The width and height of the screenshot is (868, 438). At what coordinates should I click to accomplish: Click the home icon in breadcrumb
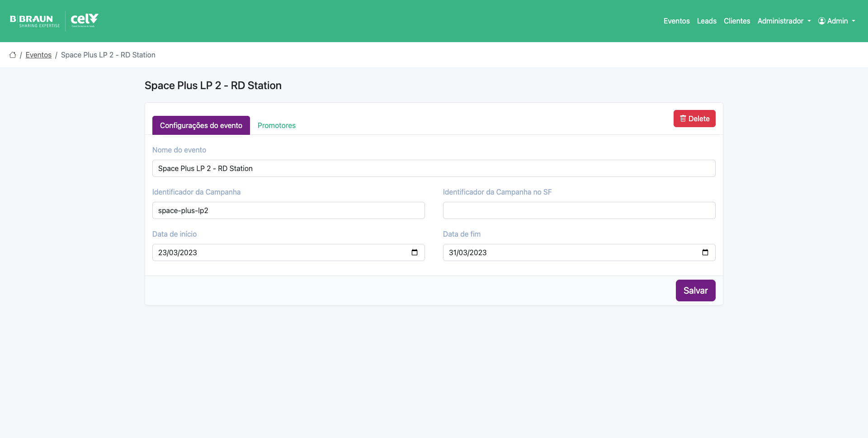pos(13,55)
